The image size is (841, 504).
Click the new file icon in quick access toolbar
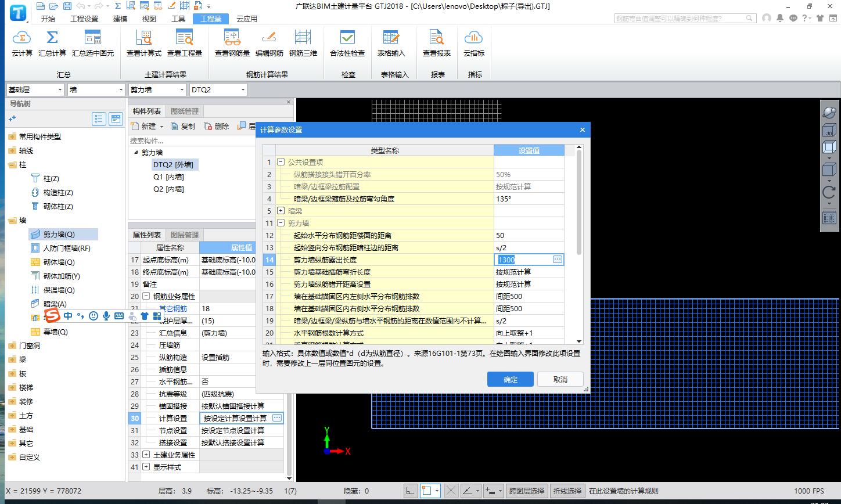[40, 6]
